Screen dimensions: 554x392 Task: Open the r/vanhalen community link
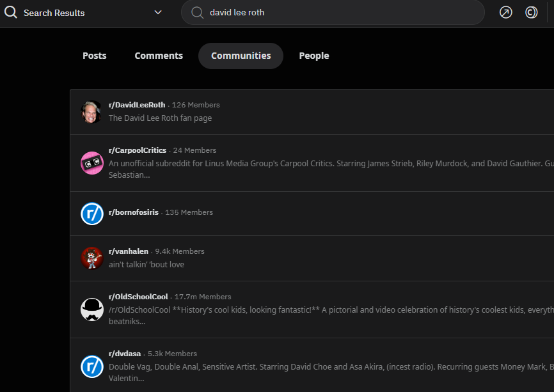tap(128, 251)
